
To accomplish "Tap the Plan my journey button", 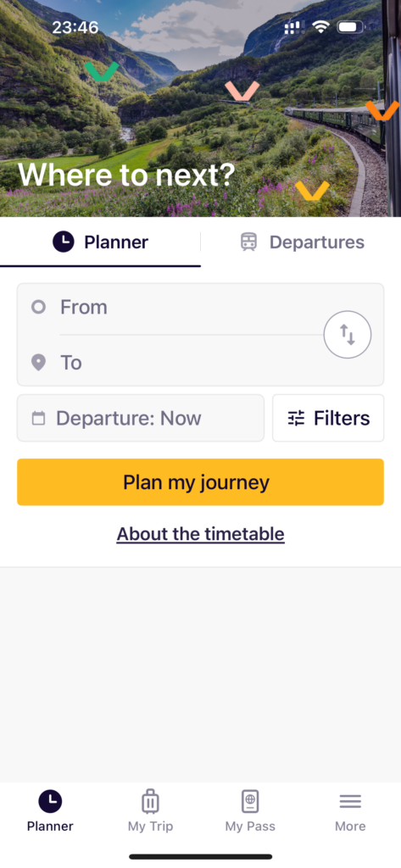I will (200, 482).
